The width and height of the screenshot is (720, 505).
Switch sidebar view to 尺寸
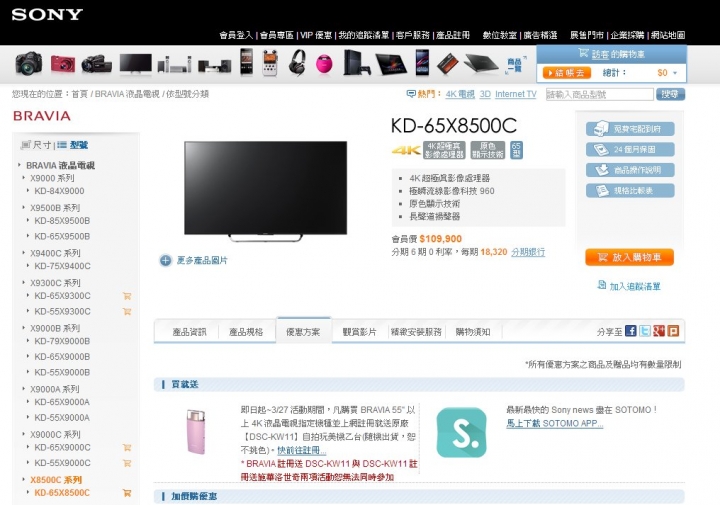[37, 145]
